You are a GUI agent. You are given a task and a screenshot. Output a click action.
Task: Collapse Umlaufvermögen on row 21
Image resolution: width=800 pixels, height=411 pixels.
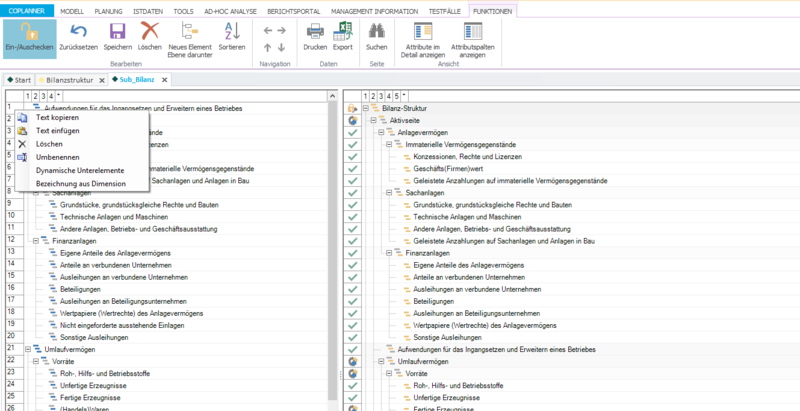click(x=28, y=349)
